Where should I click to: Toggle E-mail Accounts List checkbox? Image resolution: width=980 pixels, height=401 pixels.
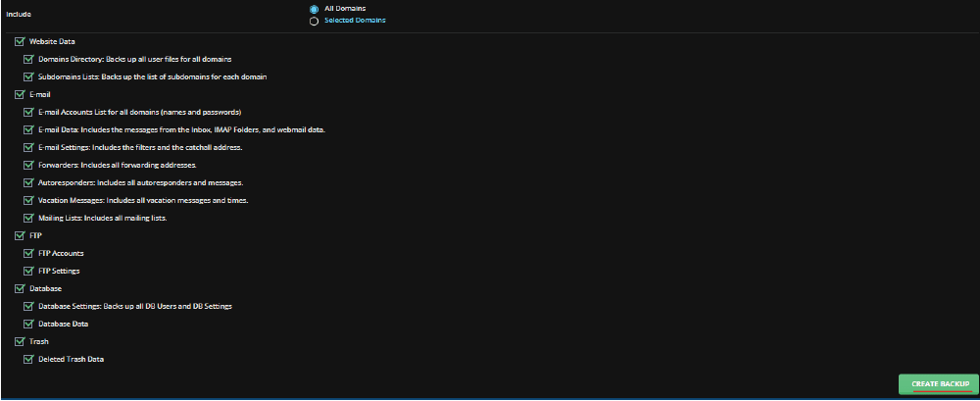(28, 113)
